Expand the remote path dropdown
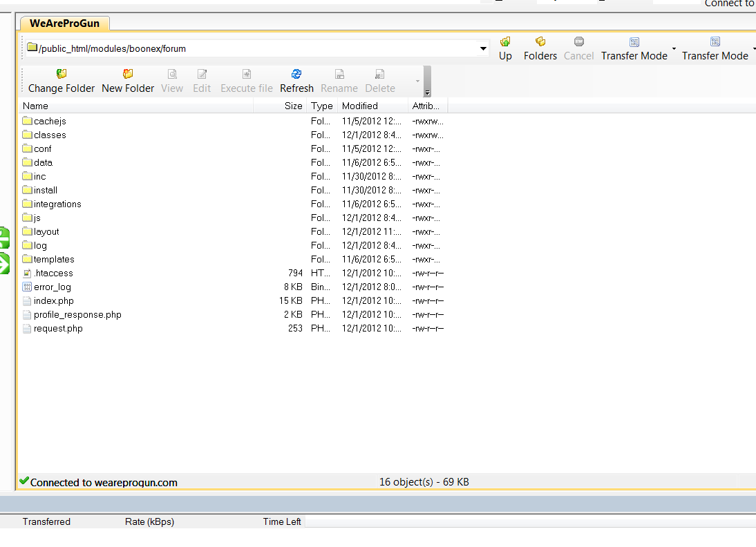Screen dimensions: 756x547 click(x=484, y=49)
